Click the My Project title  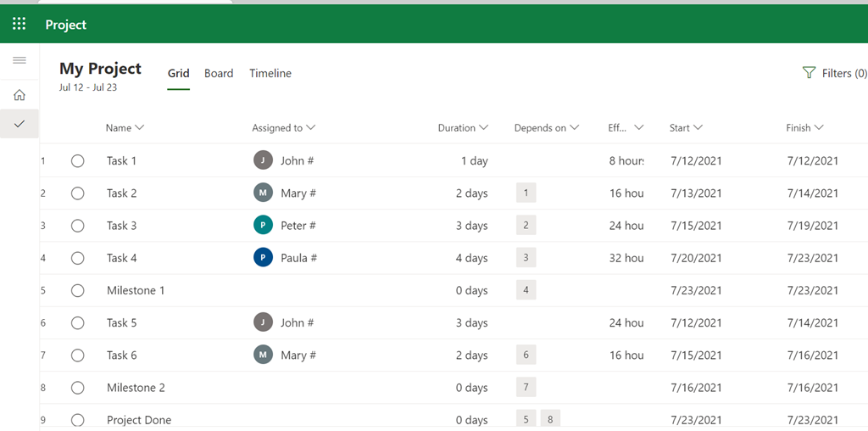click(x=100, y=69)
